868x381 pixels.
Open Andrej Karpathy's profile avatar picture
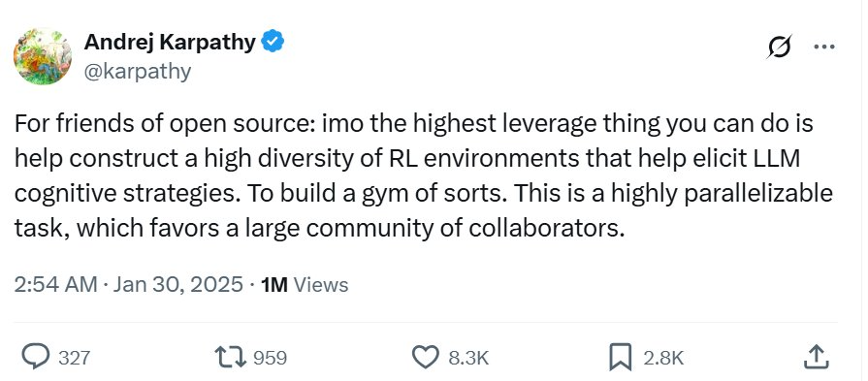(43, 56)
